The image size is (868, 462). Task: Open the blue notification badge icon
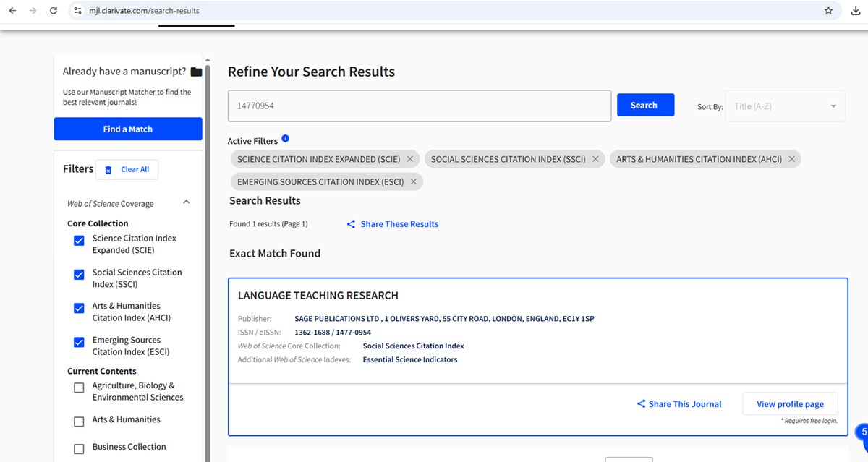coord(861,432)
